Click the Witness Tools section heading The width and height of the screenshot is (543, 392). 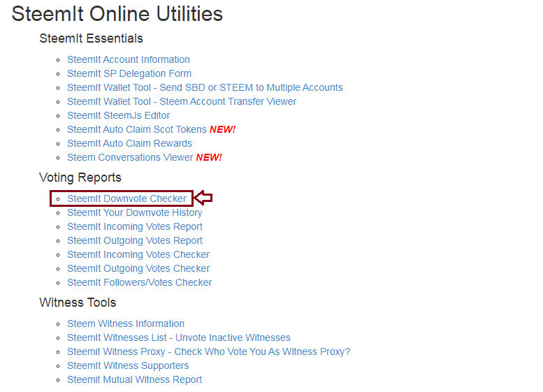click(78, 303)
